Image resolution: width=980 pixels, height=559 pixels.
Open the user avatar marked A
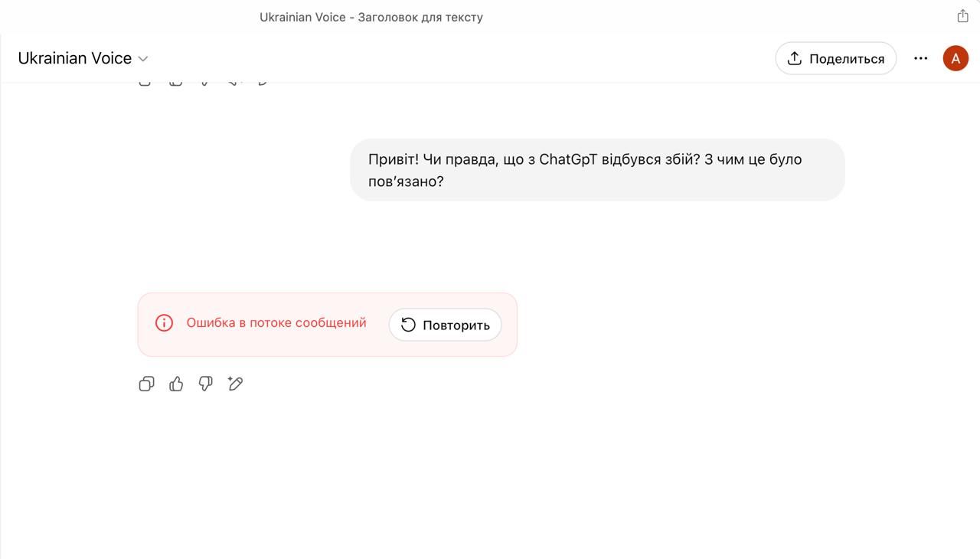click(x=955, y=57)
